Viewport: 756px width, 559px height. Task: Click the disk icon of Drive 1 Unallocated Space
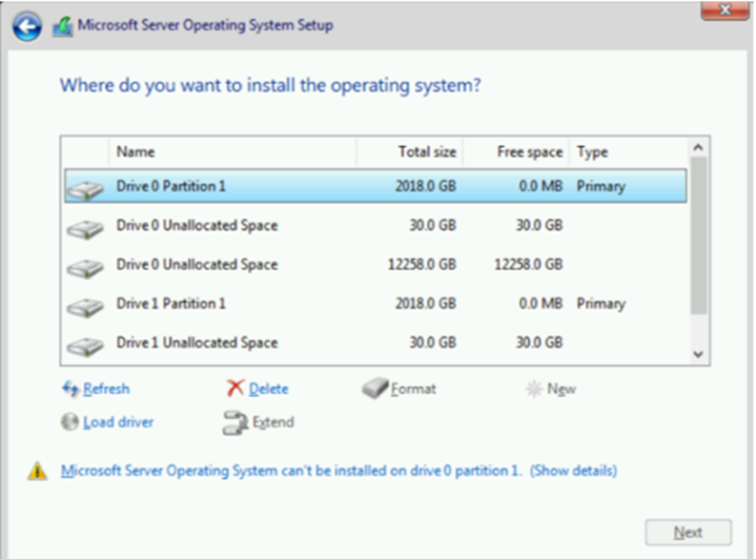pyautogui.click(x=85, y=346)
